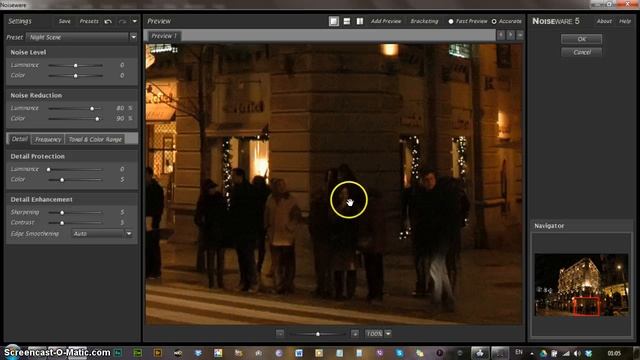The width and height of the screenshot is (640, 360).
Task: Open network status tray icon
Action: point(566,353)
